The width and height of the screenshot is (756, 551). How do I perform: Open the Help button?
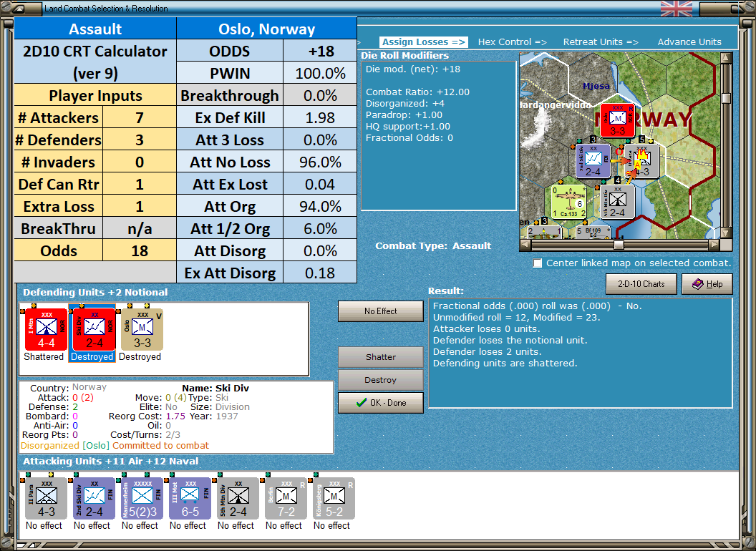[x=707, y=284]
